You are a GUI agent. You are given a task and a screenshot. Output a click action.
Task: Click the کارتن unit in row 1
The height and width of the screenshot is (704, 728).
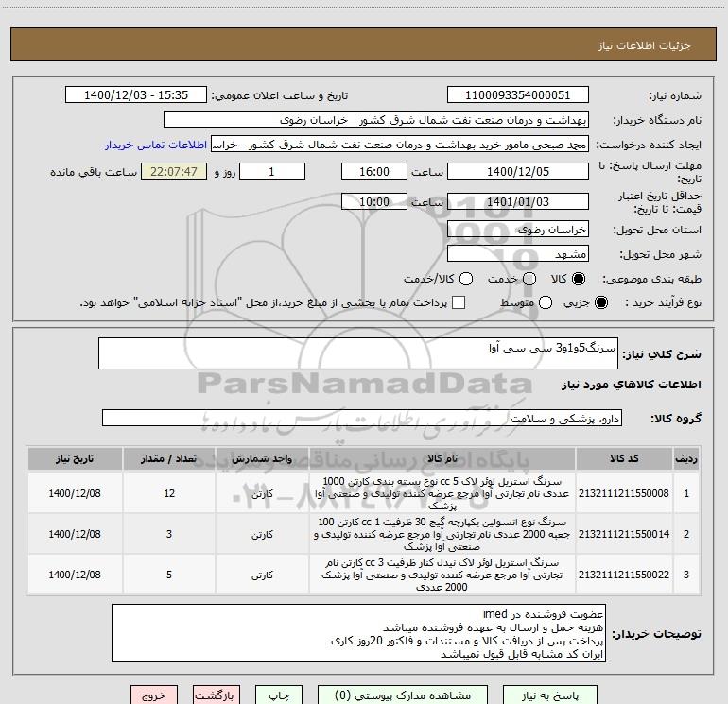pyautogui.click(x=262, y=494)
